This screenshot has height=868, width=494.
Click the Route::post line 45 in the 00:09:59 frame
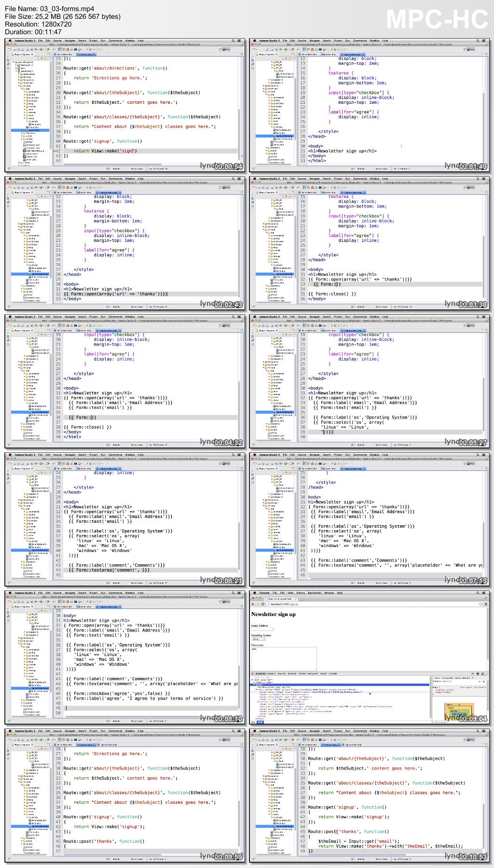click(104, 841)
